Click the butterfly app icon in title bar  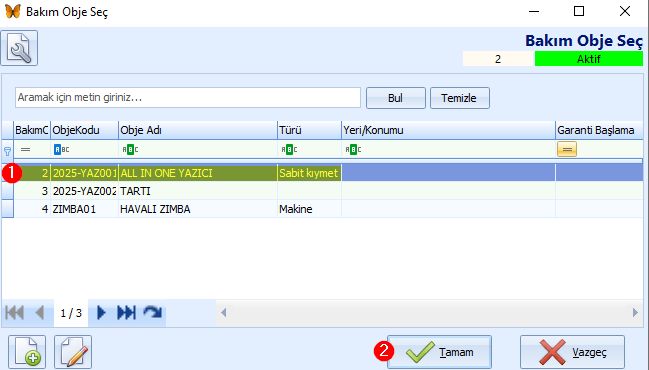13,12
